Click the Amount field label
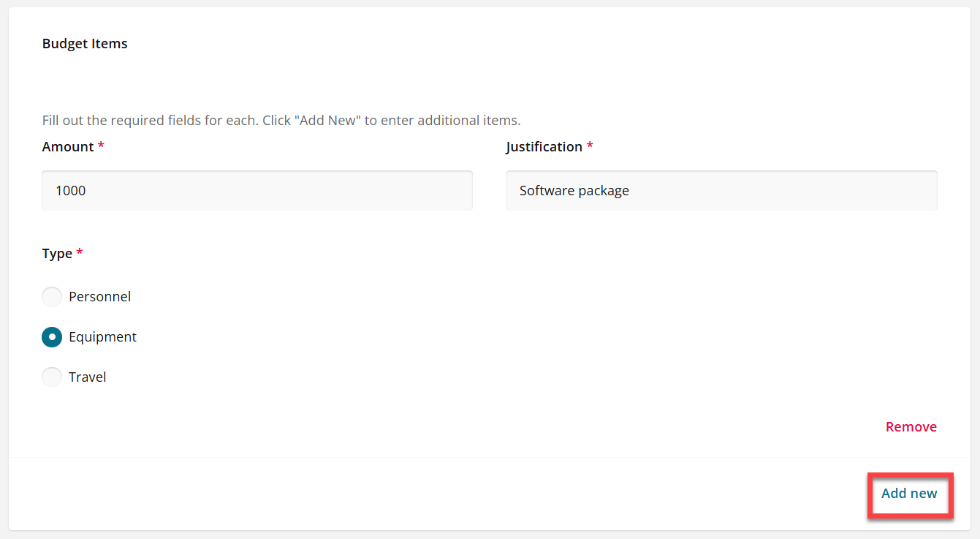Viewport: 980px width, 539px height. 67,146
